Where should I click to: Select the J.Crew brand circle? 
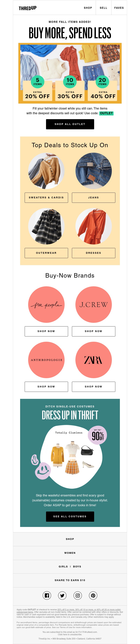tap(94, 305)
